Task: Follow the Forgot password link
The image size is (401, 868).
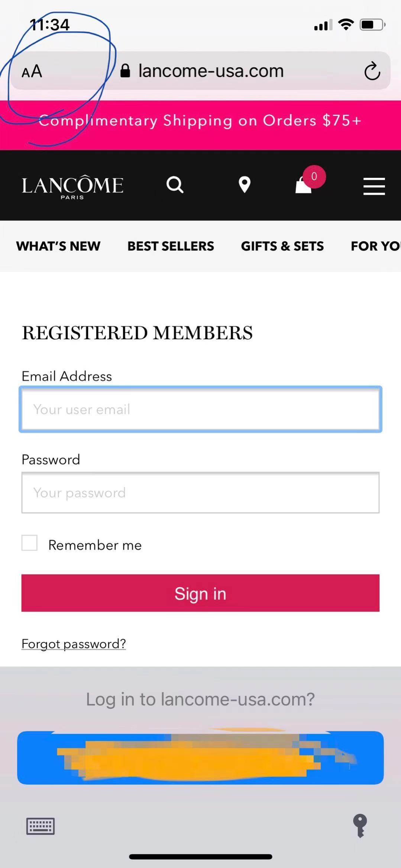Action: (74, 643)
